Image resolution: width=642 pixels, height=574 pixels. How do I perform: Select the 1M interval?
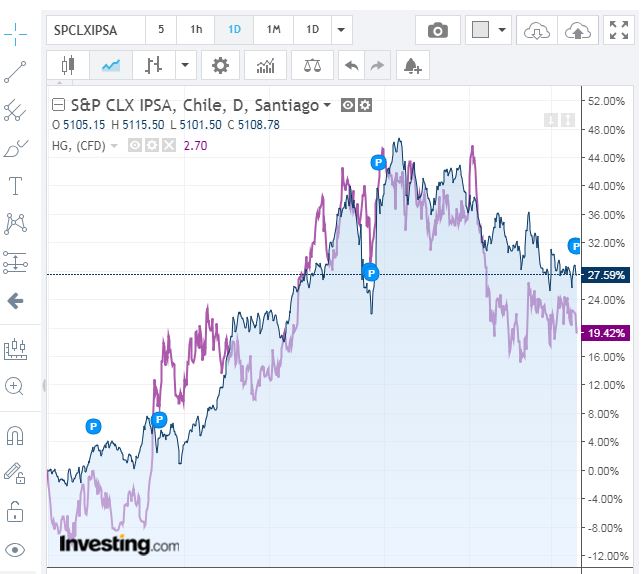pos(273,30)
